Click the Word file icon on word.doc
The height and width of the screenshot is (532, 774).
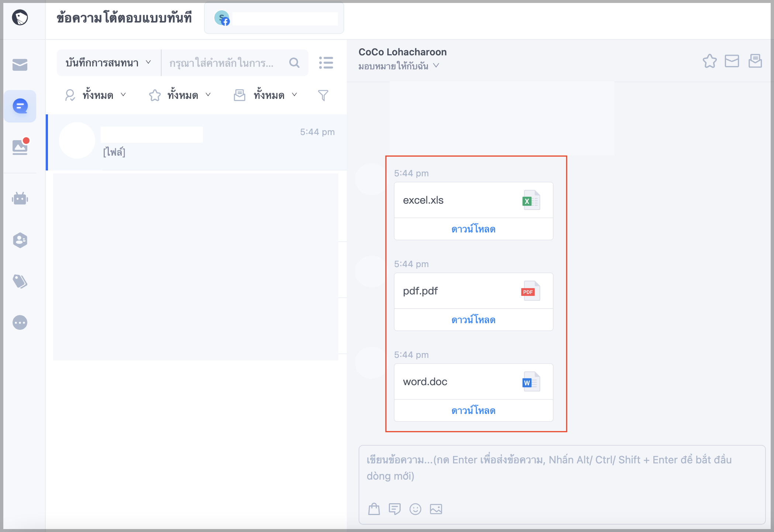coord(531,381)
